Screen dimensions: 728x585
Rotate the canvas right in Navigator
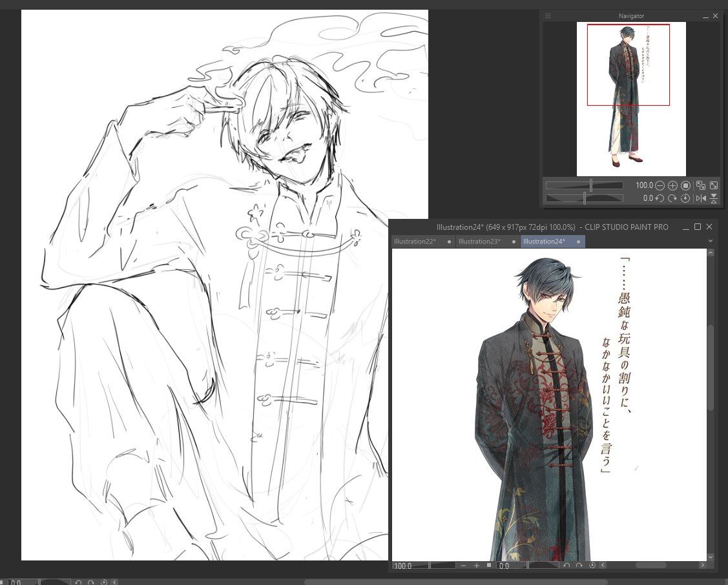tap(673, 198)
